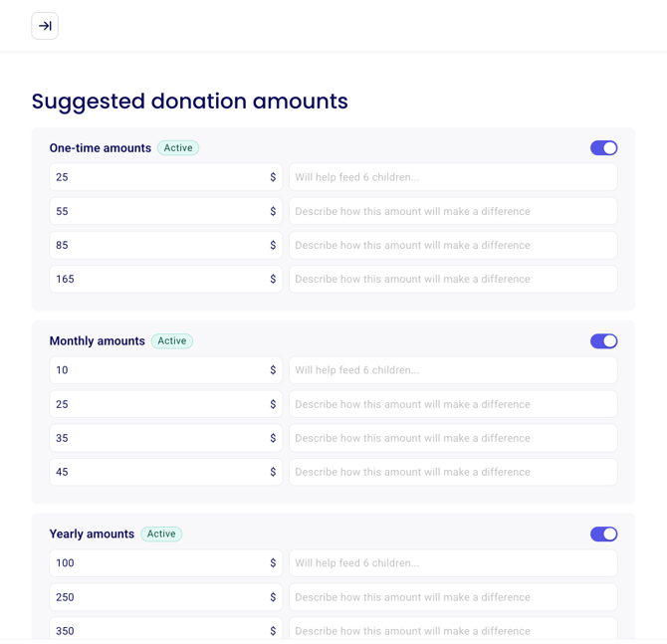The width and height of the screenshot is (667, 644).
Task: Focus description field beside one-time 165 amount
Action: pyautogui.click(x=453, y=279)
